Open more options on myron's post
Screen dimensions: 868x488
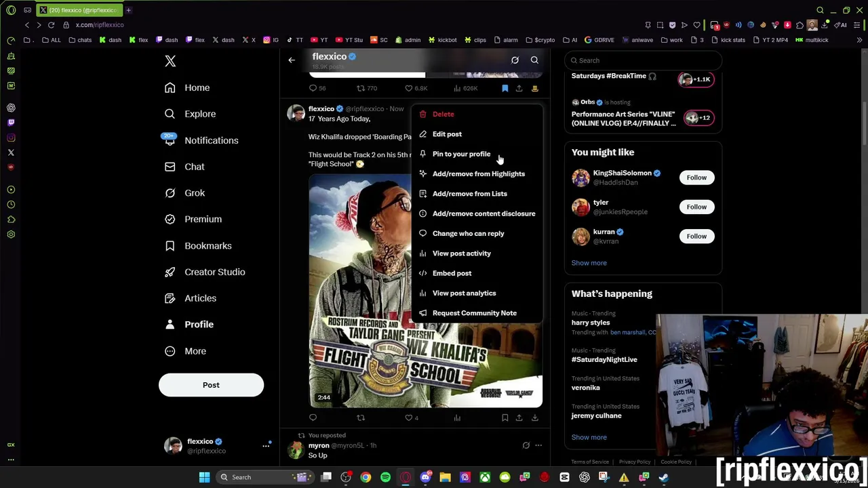tap(538, 445)
